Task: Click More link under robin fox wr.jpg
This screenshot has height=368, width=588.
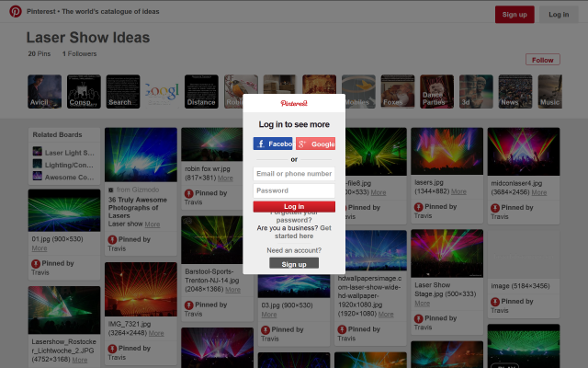Action: point(225,178)
